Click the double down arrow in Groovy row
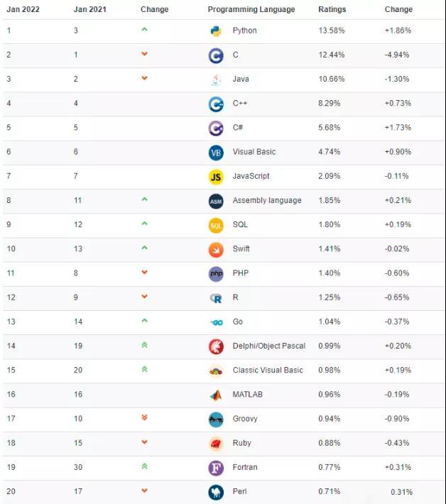 point(145,417)
